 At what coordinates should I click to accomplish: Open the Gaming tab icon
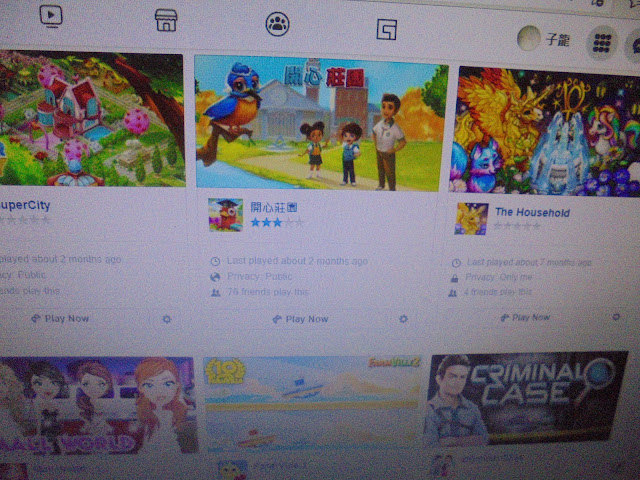point(386,29)
